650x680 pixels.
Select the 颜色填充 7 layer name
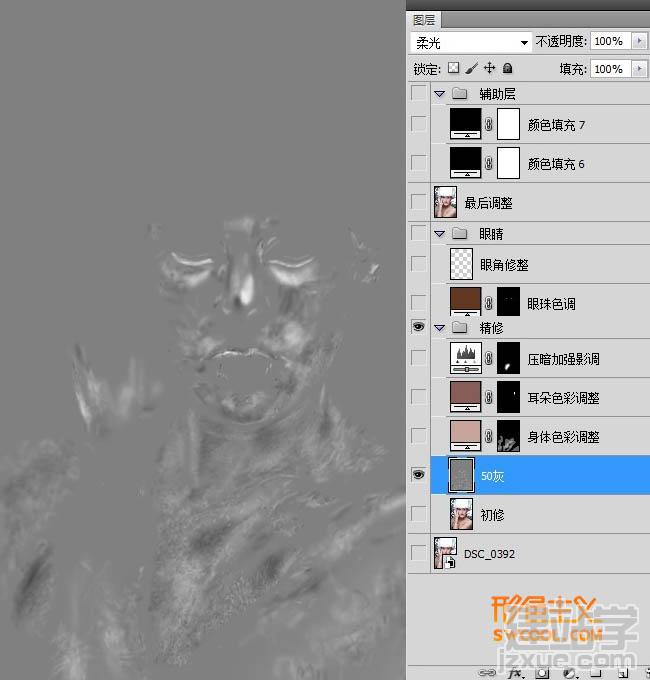(556, 125)
